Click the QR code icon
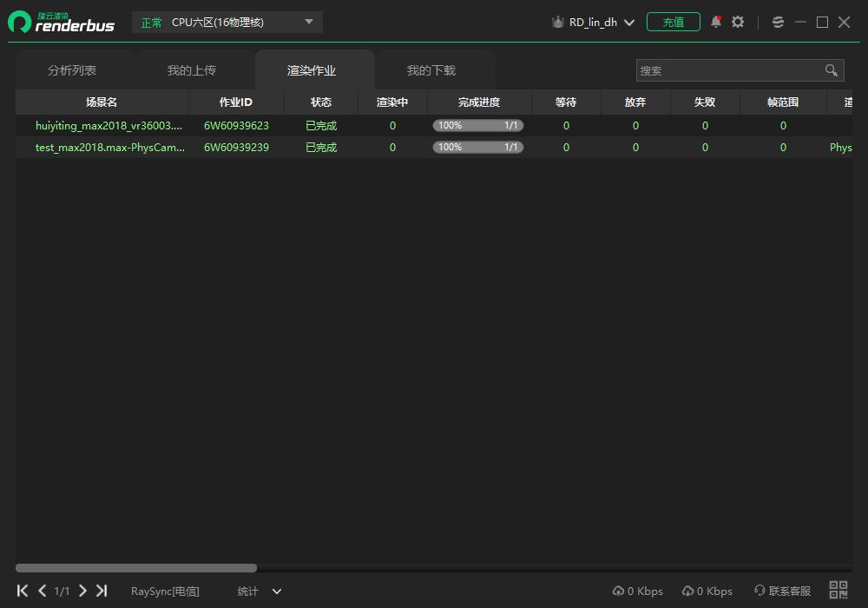The image size is (868, 608). (838, 591)
